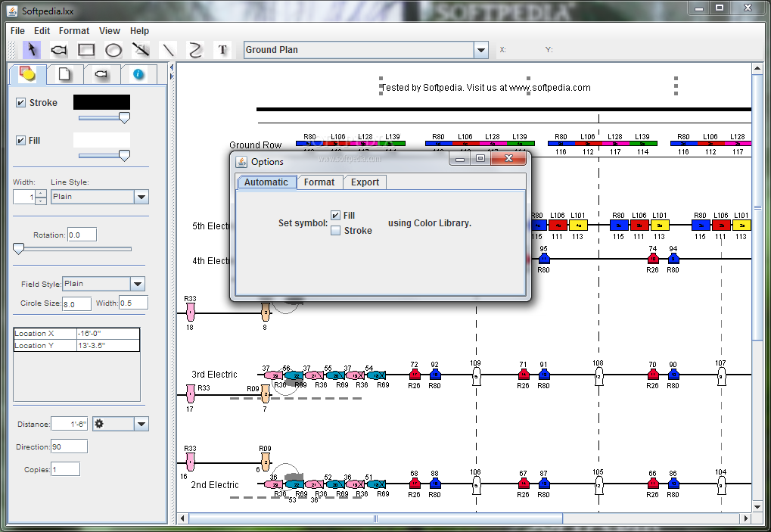Click the white Fill color swatch

click(x=102, y=140)
